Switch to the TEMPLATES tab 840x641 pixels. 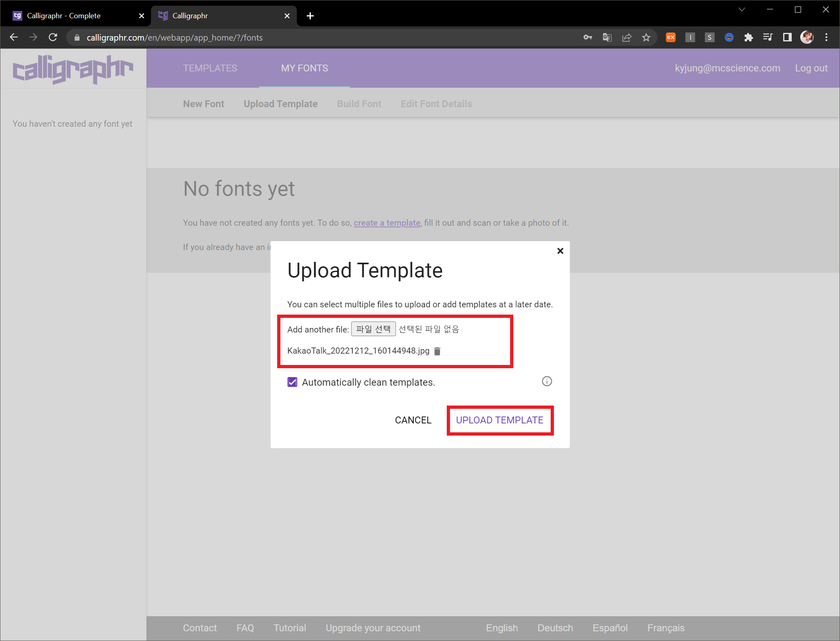(210, 68)
